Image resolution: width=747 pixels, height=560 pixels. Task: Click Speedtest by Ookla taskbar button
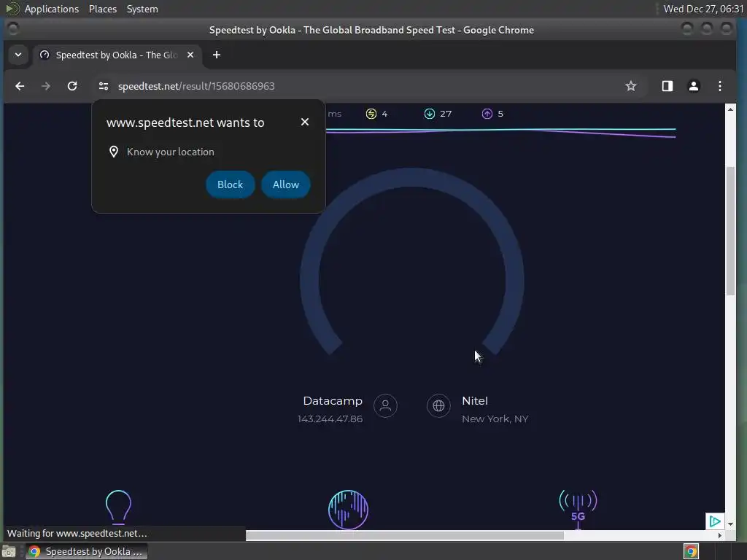pos(86,551)
